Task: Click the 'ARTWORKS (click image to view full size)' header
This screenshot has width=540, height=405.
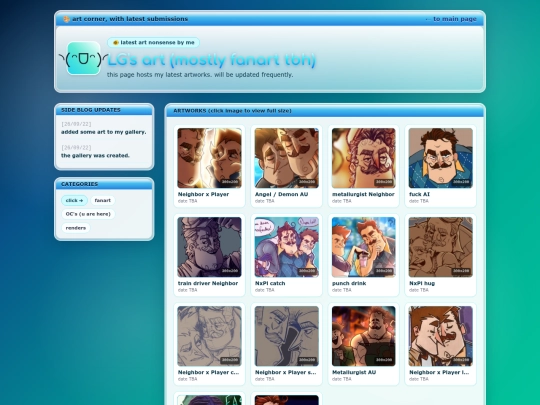Action: click(325, 111)
